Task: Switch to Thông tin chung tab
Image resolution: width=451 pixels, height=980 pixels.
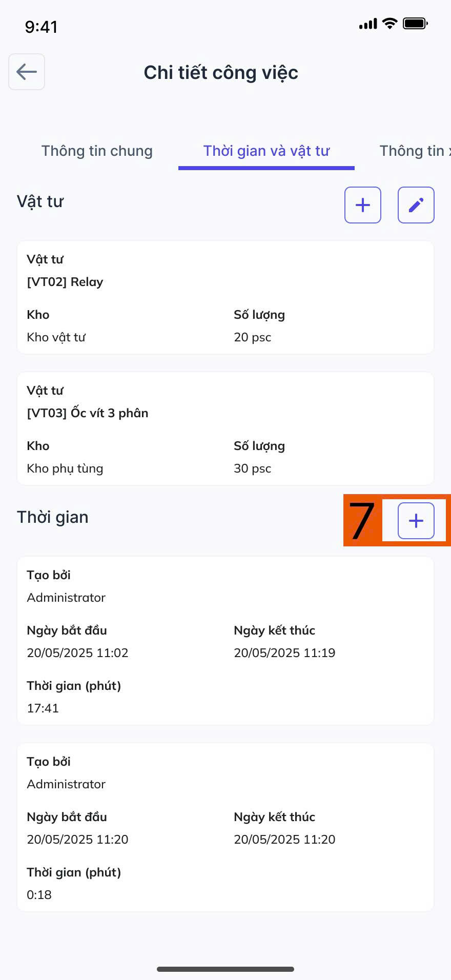Action: [x=97, y=151]
